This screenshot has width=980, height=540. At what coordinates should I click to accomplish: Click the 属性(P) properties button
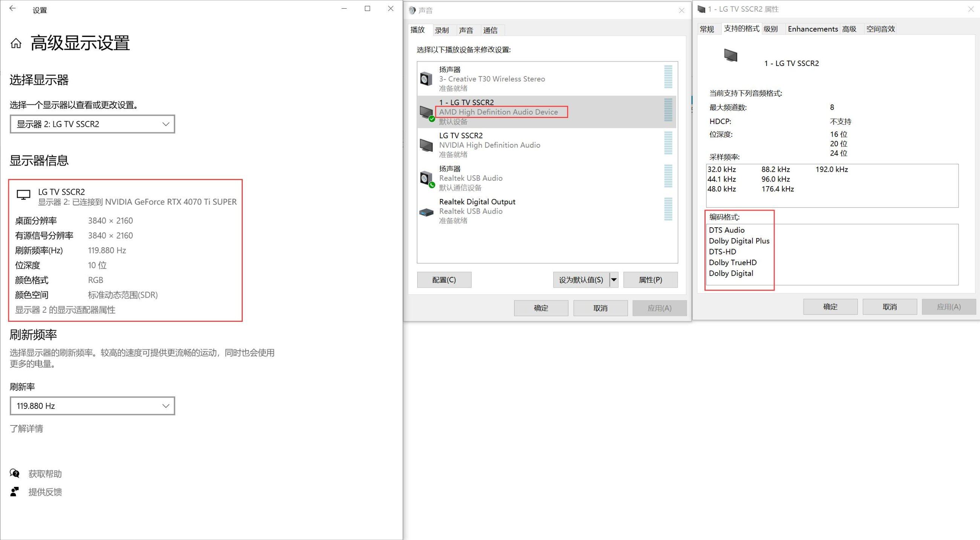pyautogui.click(x=650, y=280)
